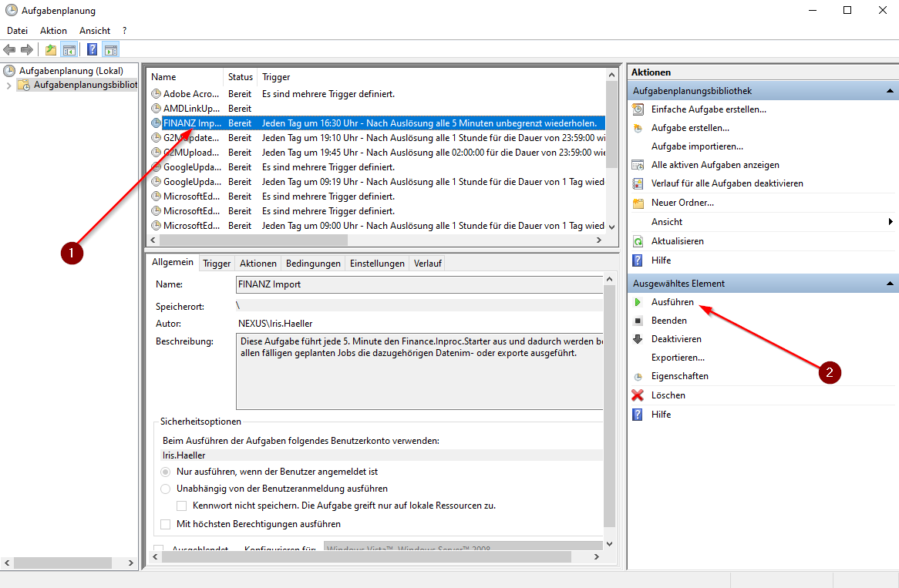Click the Eigenschaften clock icon
Image resolution: width=899 pixels, height=588 pixels.
tap(638, 377)
